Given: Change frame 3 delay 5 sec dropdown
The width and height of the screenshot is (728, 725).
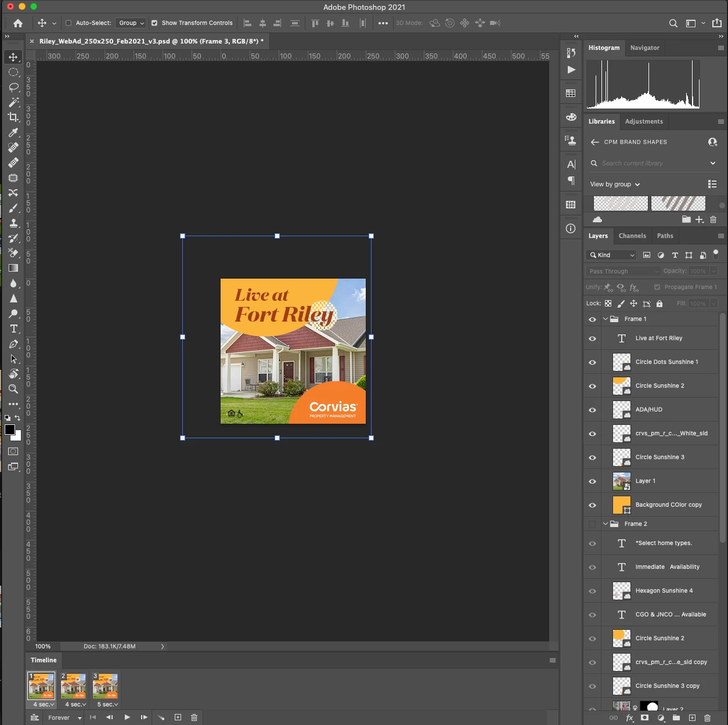Looking at the screenshot, I should [x=107, y=704].
